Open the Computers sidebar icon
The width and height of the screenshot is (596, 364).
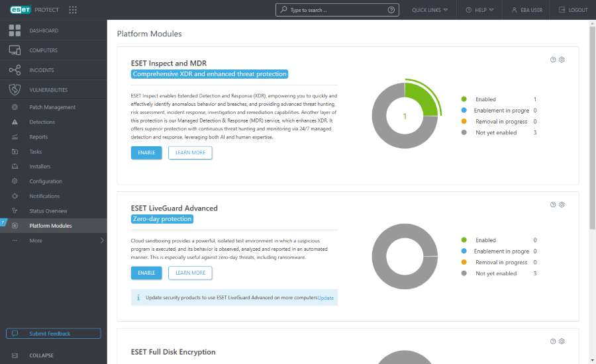(x=15, y=50)
